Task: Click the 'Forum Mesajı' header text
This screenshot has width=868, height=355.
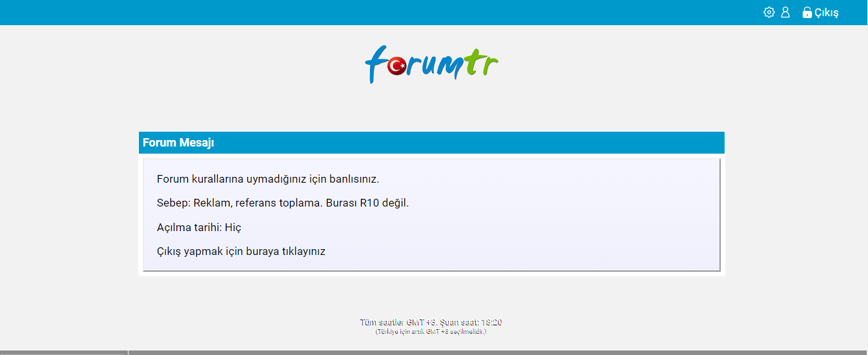Action: [x=178, y=143]
